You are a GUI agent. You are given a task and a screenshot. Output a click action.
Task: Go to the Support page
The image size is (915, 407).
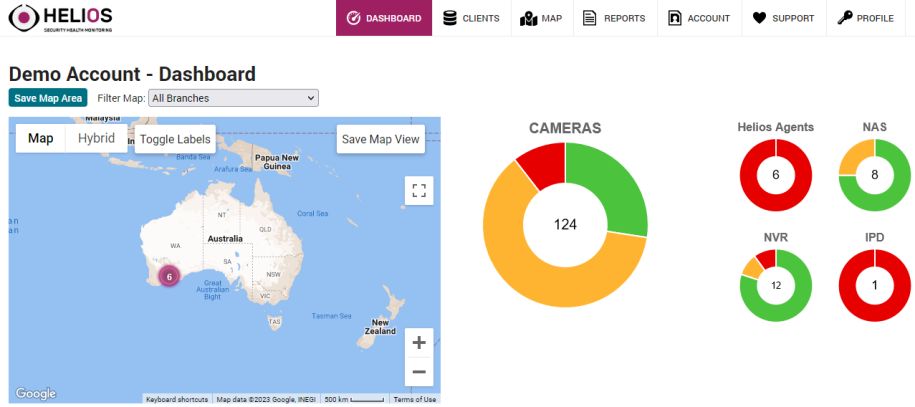click(784, 18)
